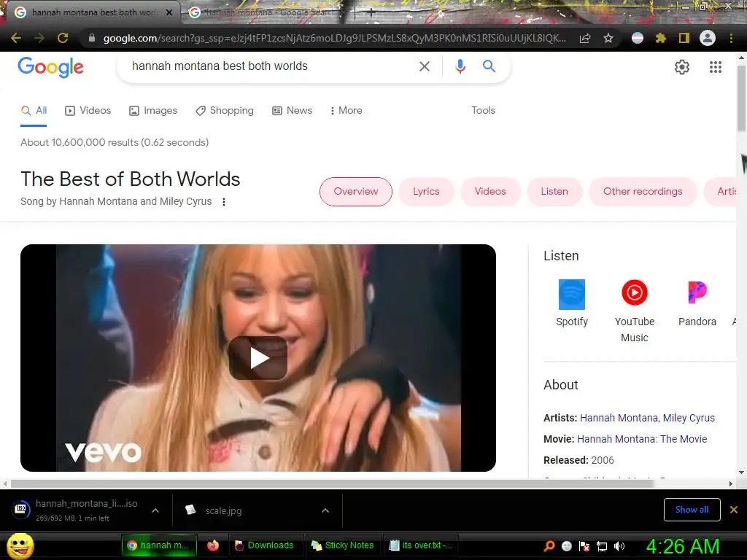Open the More search filters dropdown
The height and width of the screenshot is (560, 747).
pyautogui.click(x=346, y=111)
